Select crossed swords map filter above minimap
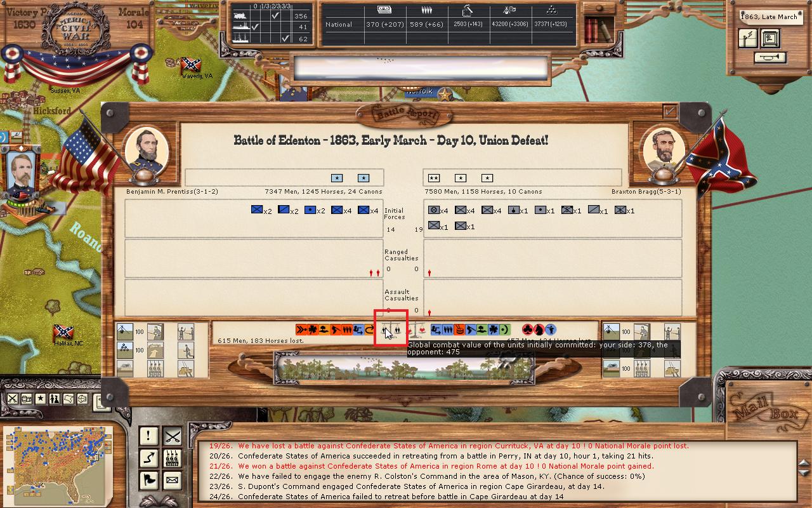This screenshot has width=812, height=508. (12, 399)
